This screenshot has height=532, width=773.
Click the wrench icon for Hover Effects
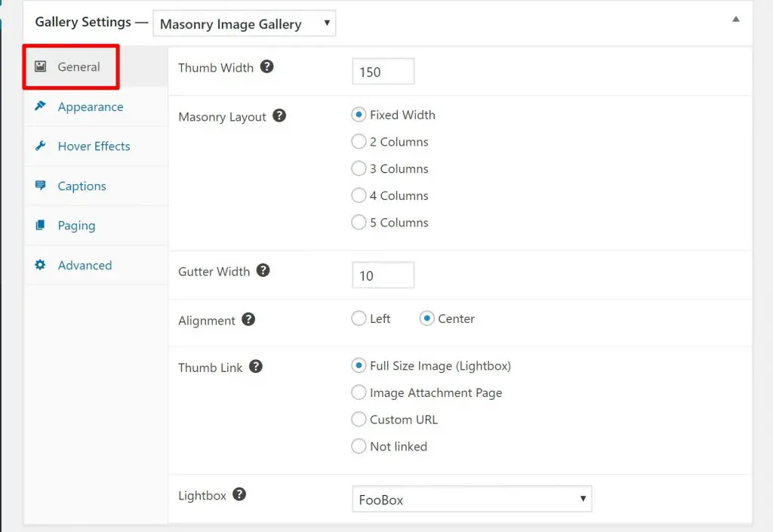click(41, 146)
